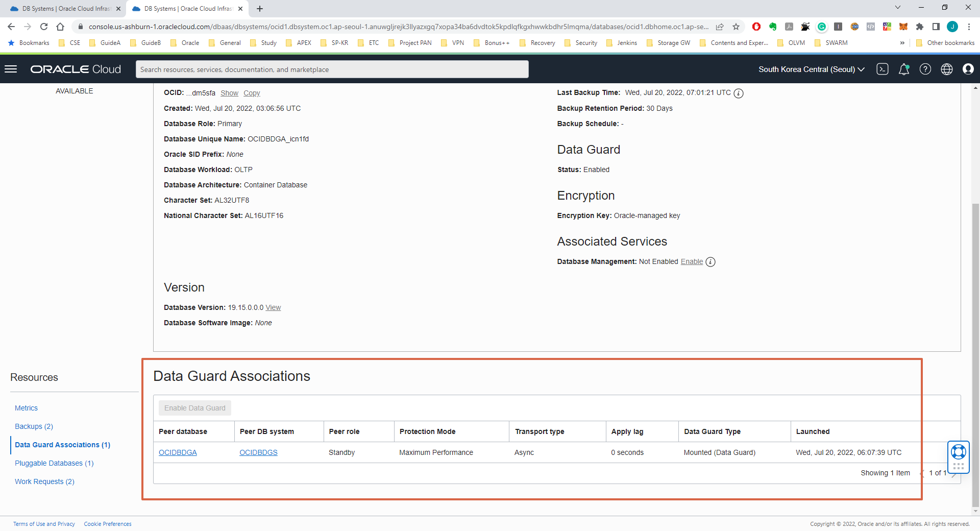Open the Grammarly extension icon

point(822,27)
